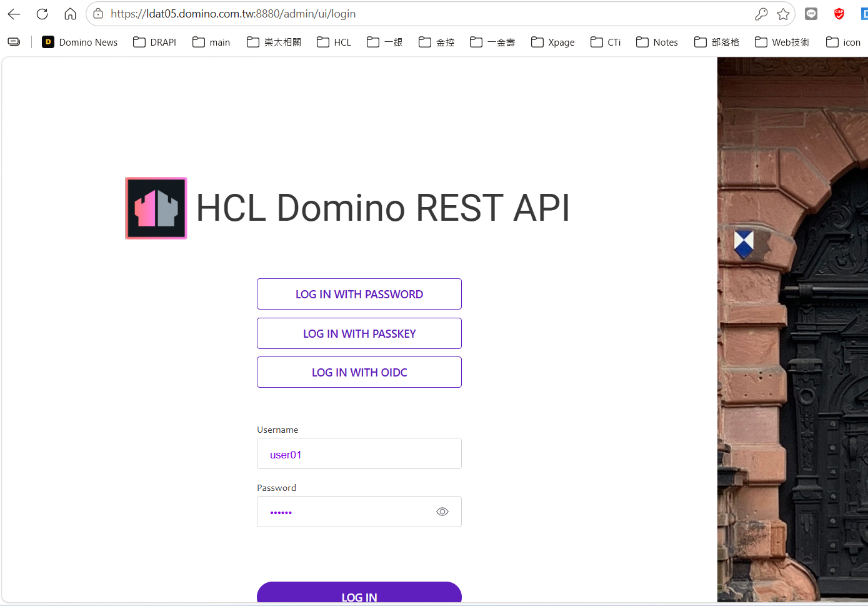This screenshot has width=868, height=606.
Task: View site info lock icon in address bar
Action: 98,14
